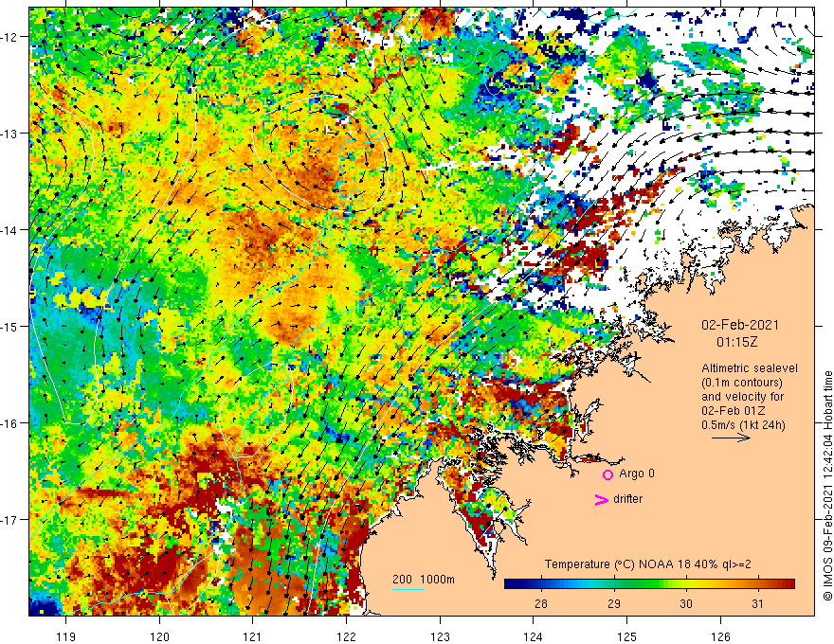Click the 'Argo 0' legend label
The width and height of the screenshot is (834, 644).
tap(637, 474)
